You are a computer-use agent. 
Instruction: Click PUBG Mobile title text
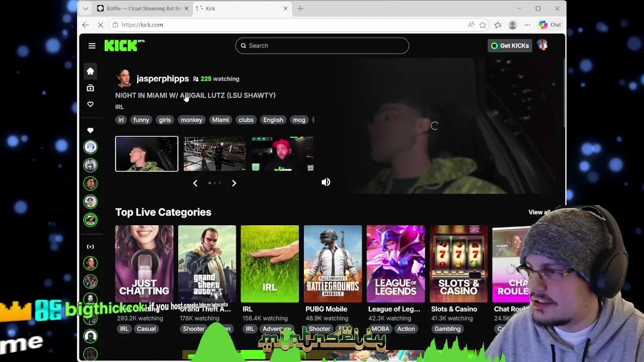[326, 309]
